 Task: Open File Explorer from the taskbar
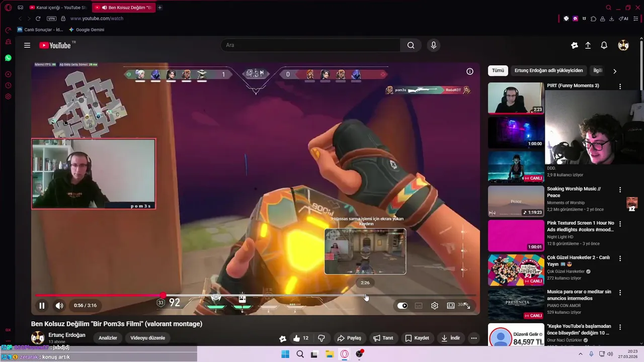330,354
